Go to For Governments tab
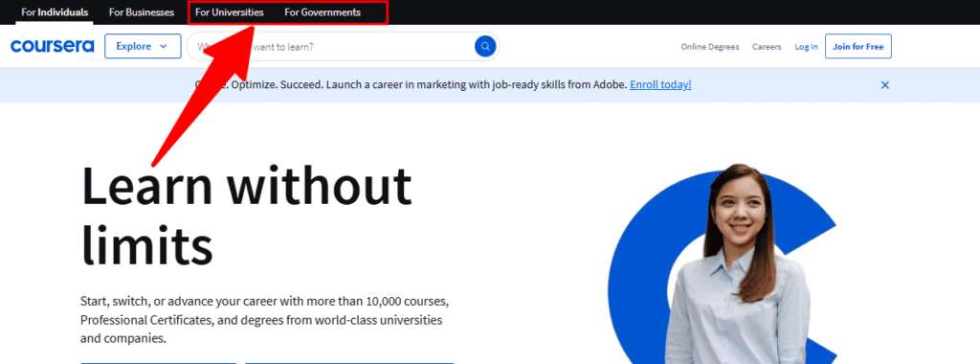The image size is (980, 364). 323,12
